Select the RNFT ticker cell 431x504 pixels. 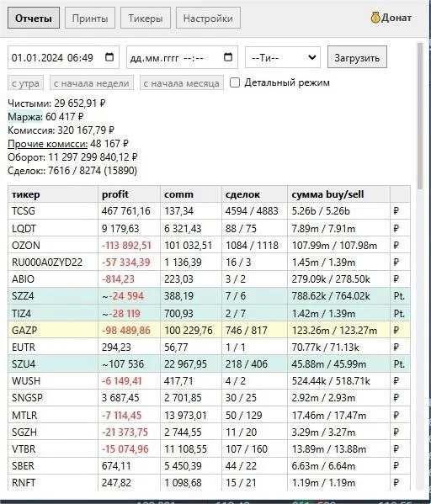pos(53,483)
